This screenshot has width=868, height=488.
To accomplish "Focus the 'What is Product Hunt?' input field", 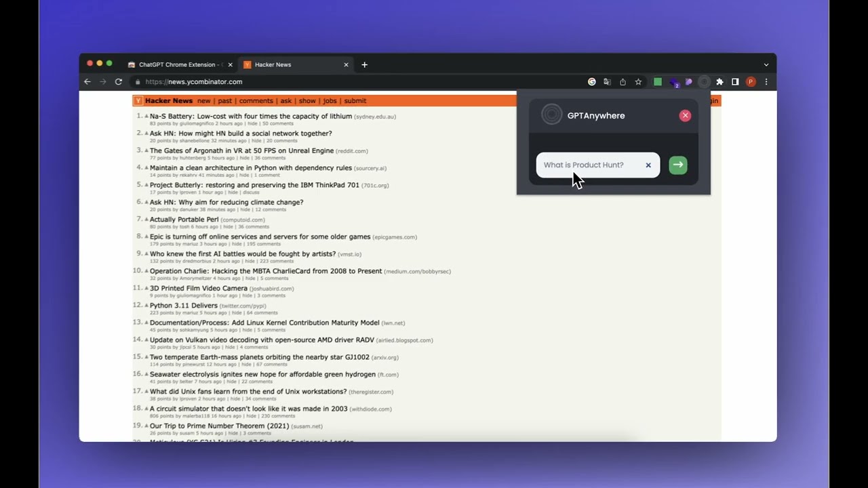I will point(597,165).
